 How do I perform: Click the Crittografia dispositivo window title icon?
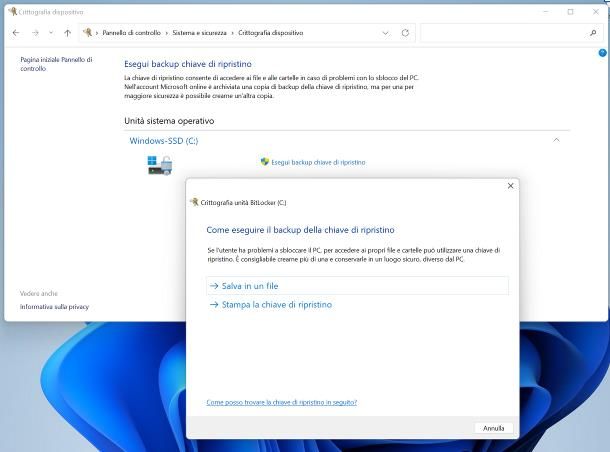(12, 12)
